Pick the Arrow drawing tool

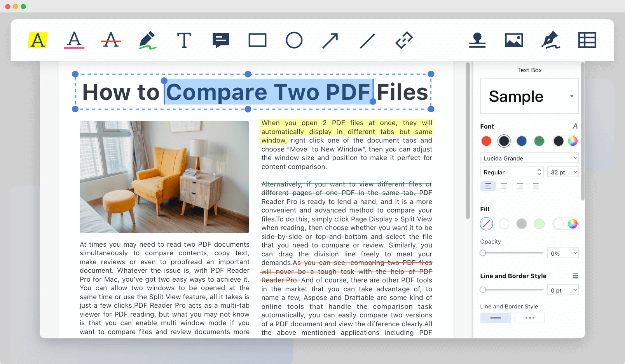330,40
